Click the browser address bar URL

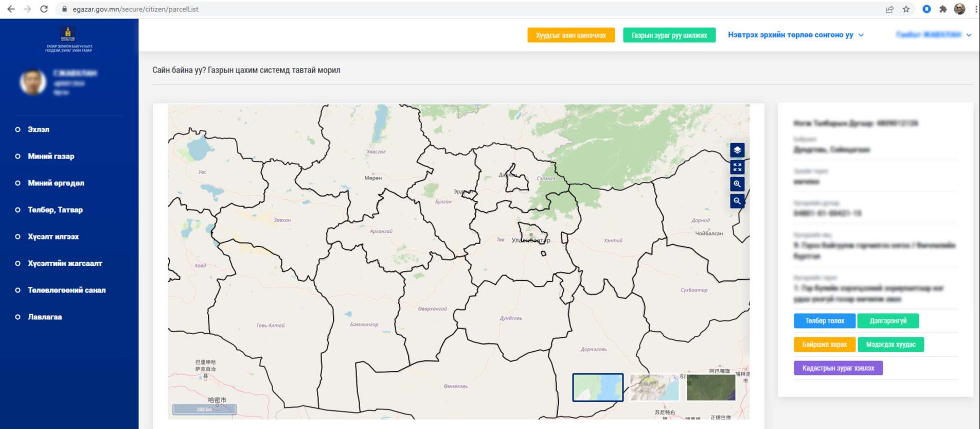[135, 9]
